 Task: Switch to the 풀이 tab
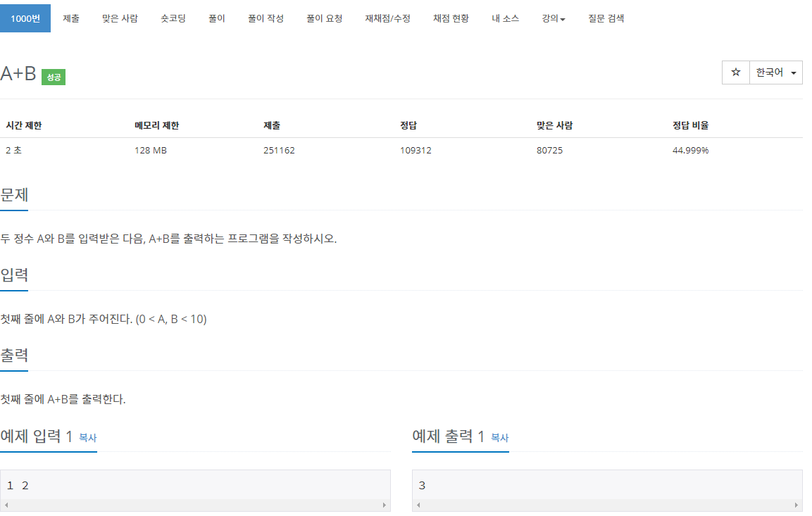(216, 18)
